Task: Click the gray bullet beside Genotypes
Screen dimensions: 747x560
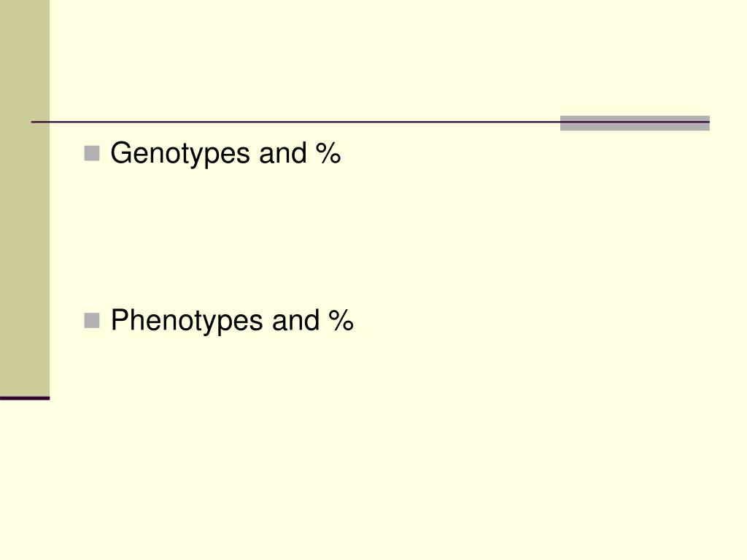Action: 92,154
